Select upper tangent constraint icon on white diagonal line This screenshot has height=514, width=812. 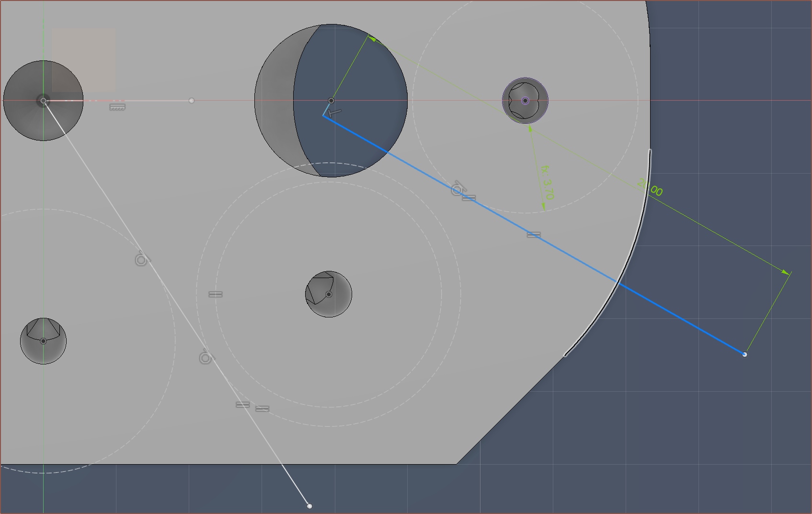coord(142,259)
